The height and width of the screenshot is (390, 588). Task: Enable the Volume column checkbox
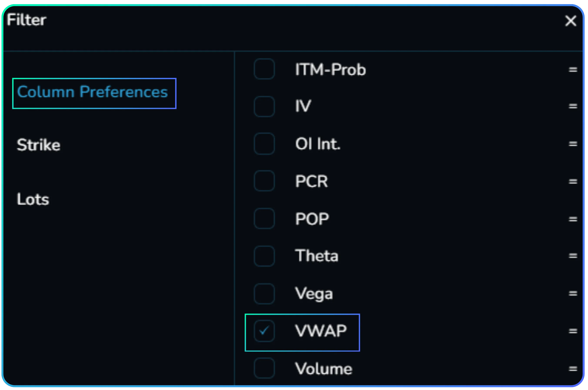point(264,368)
